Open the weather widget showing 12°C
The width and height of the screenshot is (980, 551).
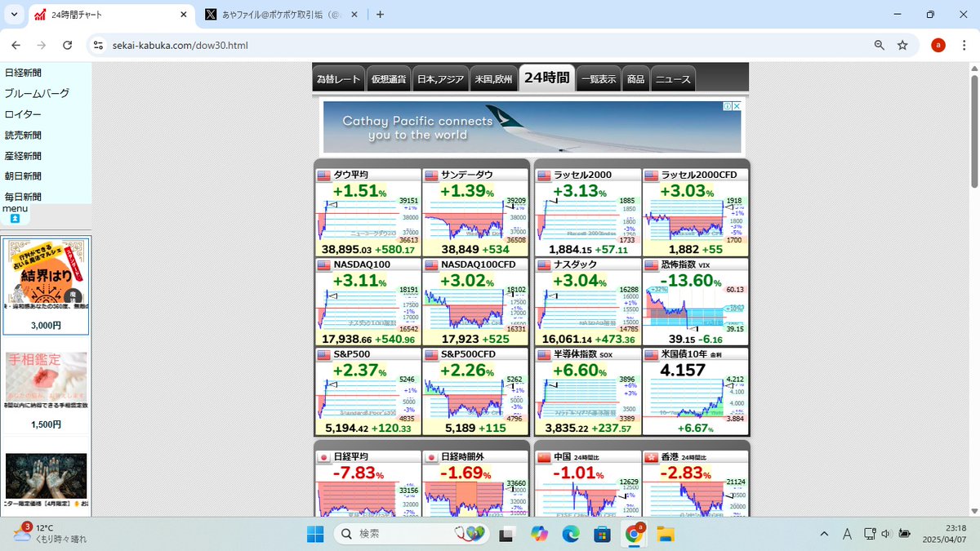[x=51, y=534]
